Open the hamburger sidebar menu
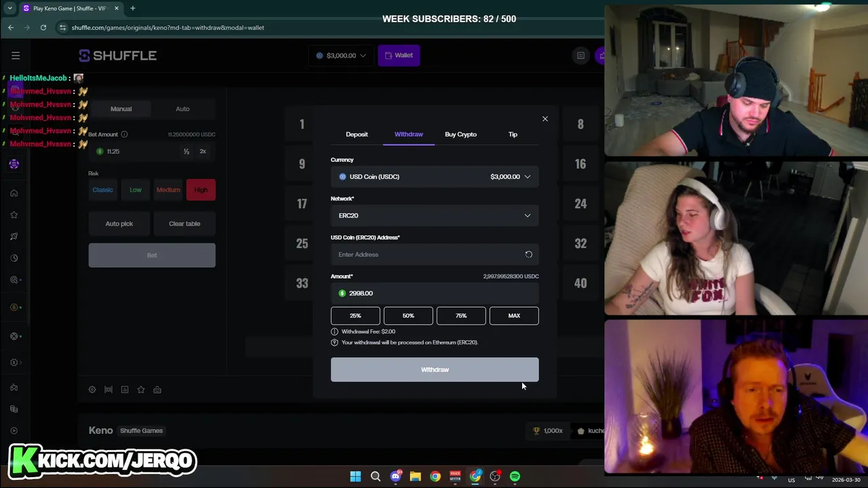The height and width of the screenshot is (488, 868). point(16,56)
